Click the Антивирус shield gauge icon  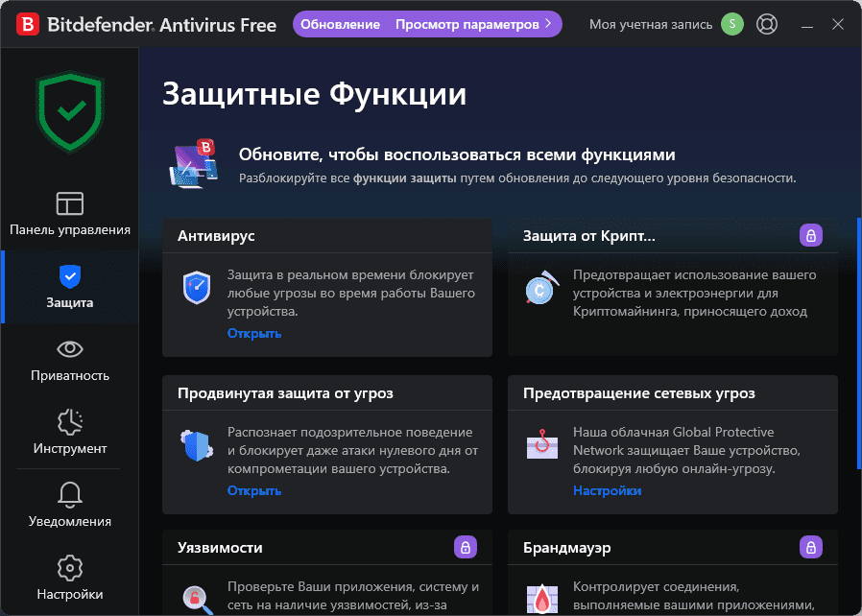pyautogui.click(x=196, y=288)
